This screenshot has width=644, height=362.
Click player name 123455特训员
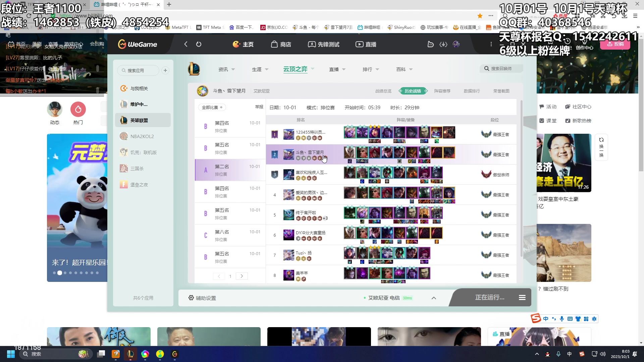click(311, 132)
